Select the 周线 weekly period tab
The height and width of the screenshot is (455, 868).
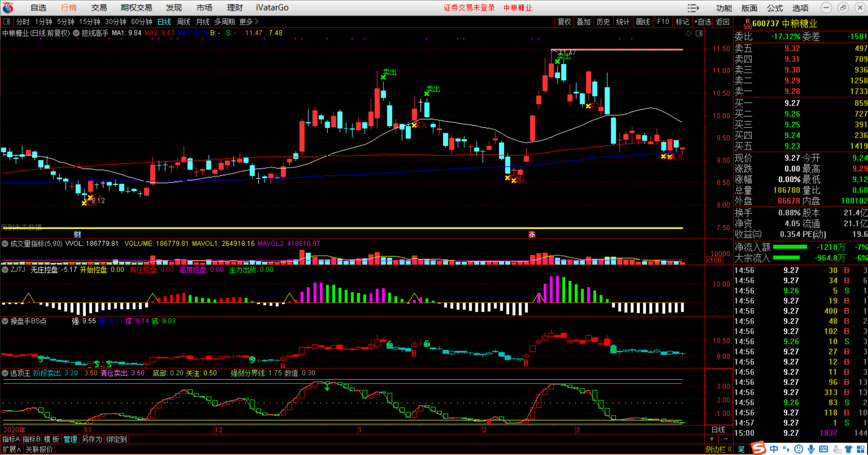[x=184, y=22]
